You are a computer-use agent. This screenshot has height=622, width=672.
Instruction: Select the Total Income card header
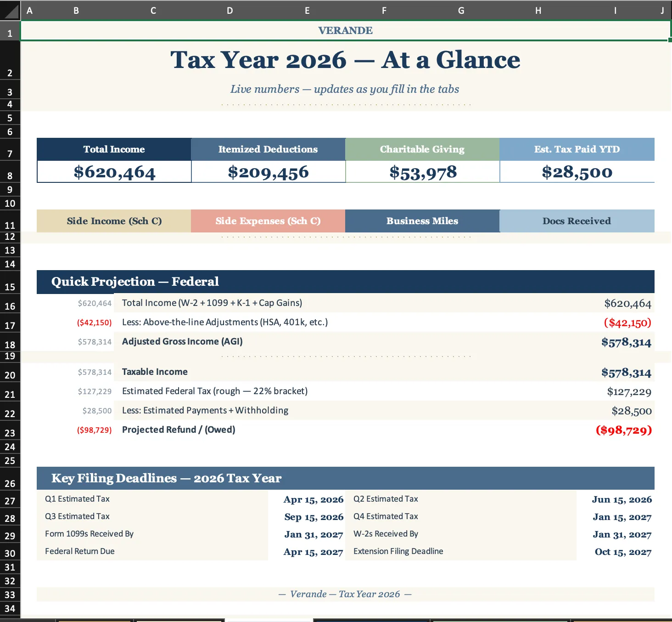[x=114, y=149]
